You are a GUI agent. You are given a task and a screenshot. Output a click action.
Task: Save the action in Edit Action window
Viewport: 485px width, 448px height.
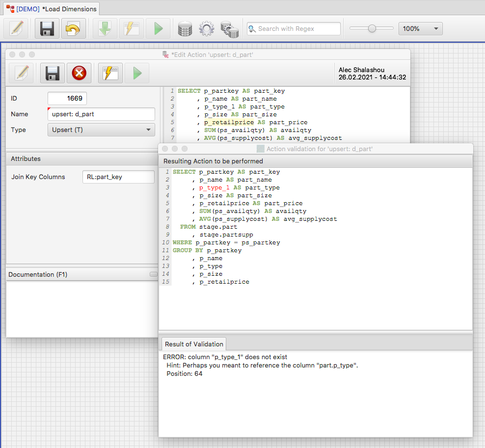[53, 74]
